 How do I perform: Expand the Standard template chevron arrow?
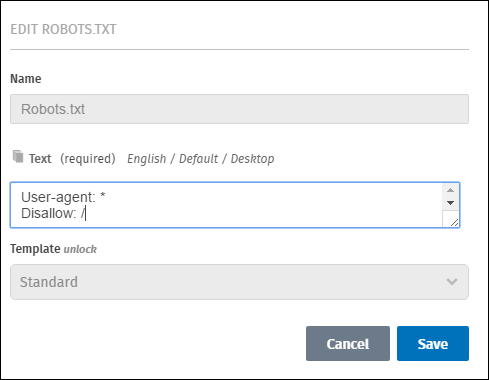[x=452, y=282]
